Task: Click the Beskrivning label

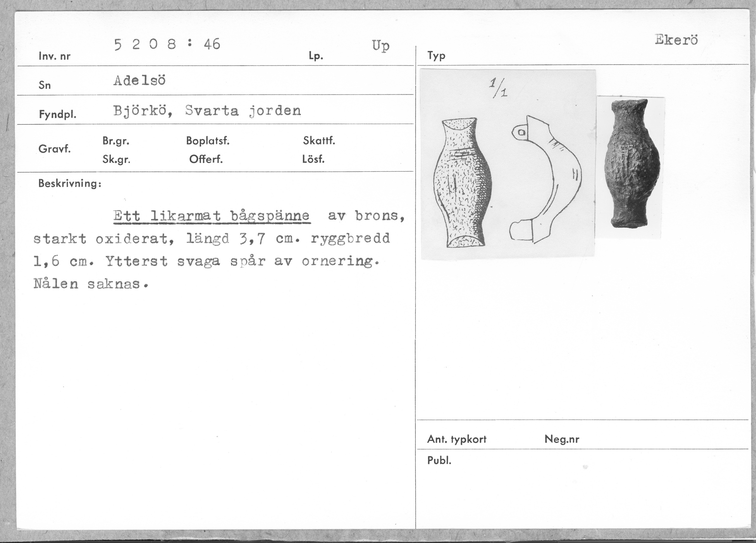Action: coord(70,183)
